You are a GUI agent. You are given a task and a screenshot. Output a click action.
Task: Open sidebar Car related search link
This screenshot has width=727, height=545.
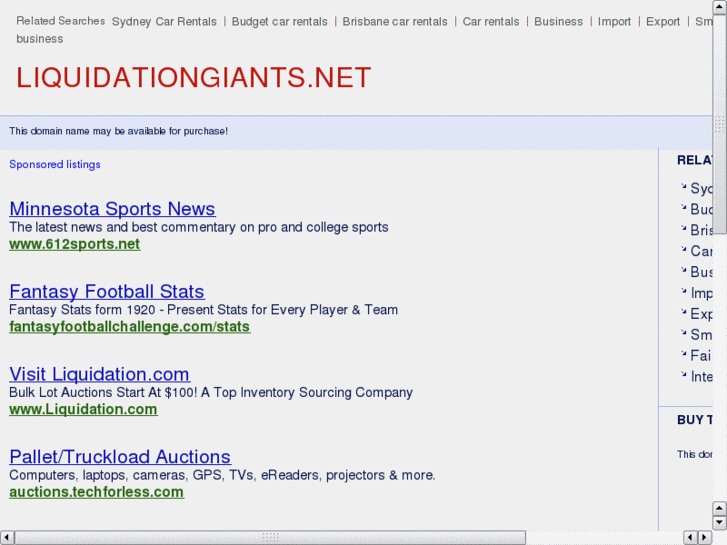701,251
